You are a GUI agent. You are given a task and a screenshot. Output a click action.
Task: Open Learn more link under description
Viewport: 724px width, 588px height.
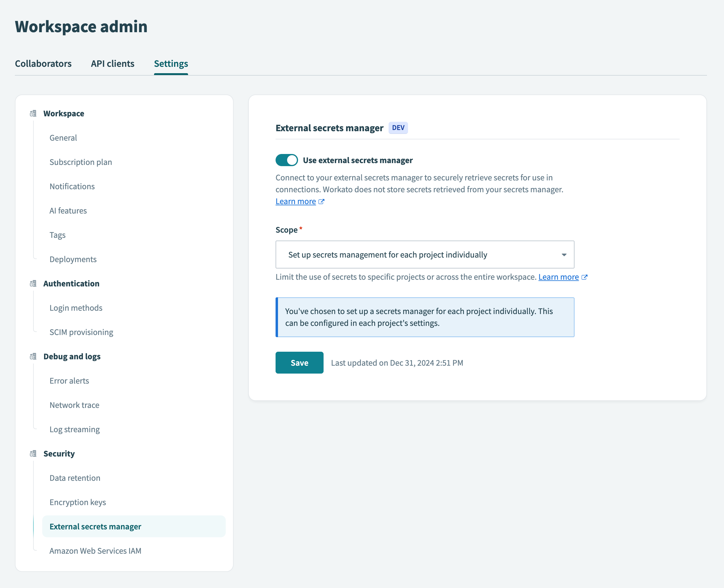tap(295, 202)
